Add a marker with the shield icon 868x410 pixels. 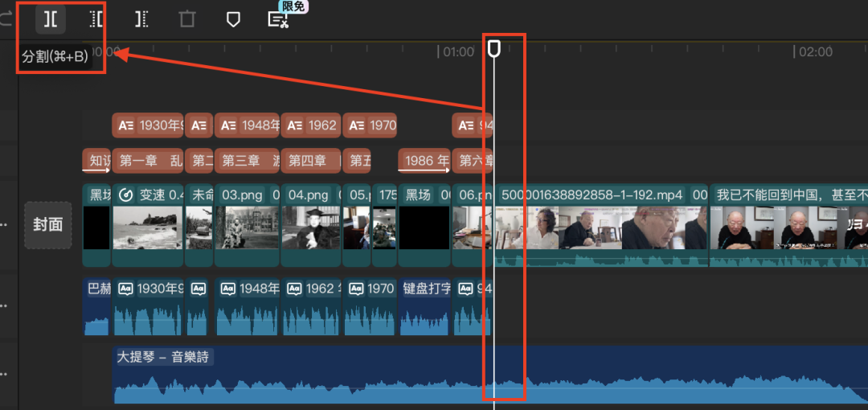coord(233,19)
